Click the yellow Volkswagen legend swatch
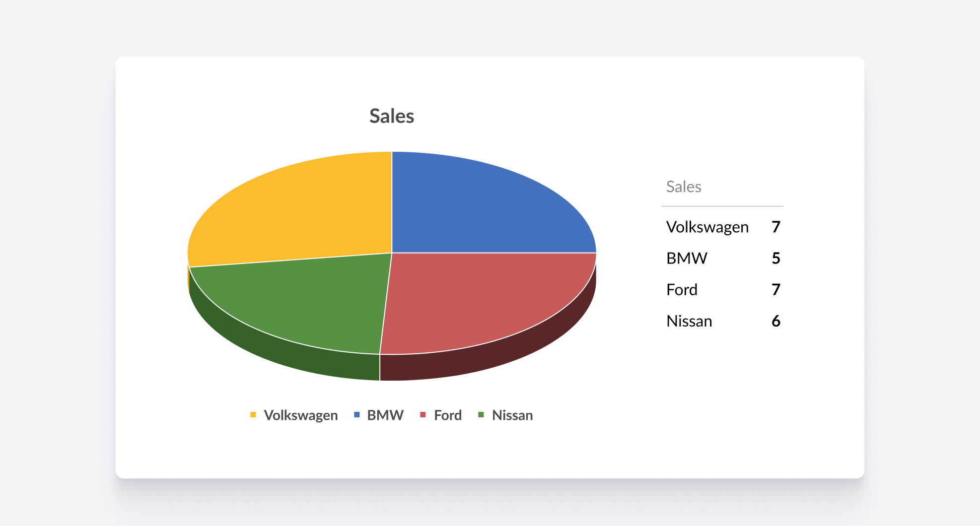 tap(253, 415)
